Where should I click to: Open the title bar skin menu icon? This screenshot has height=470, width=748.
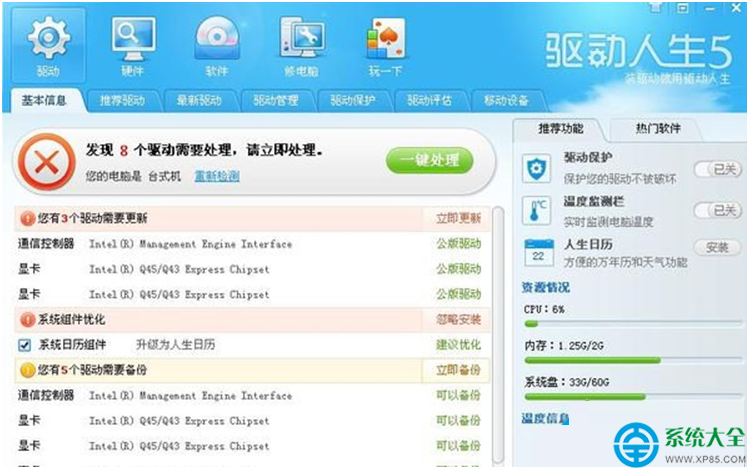coord(656,8)
